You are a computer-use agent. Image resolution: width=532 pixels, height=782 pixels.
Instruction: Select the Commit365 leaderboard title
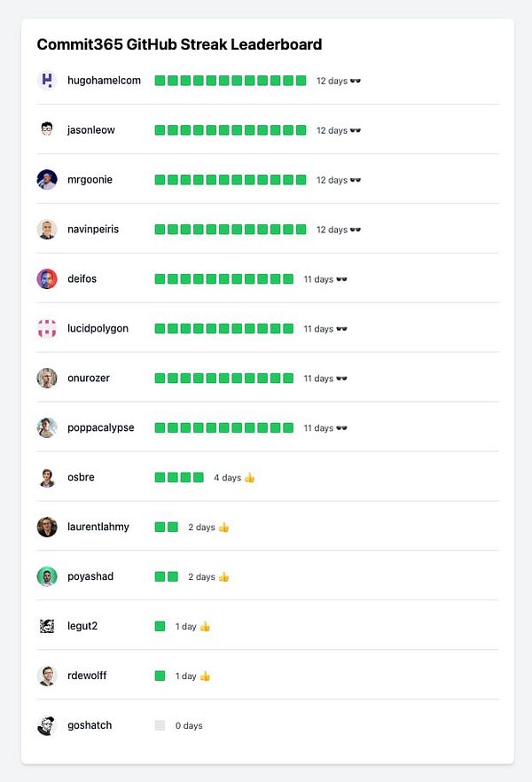pyautogui.click(x=178, y=44)
